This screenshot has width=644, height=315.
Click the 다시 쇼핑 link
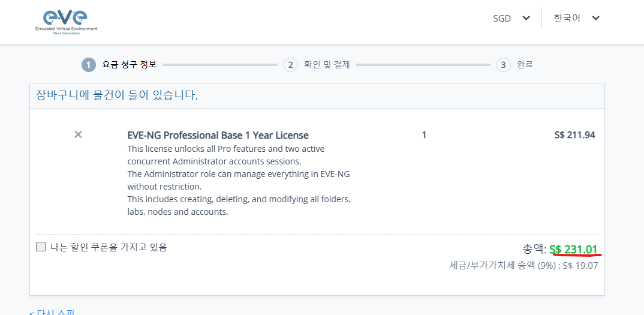[x=52, y=313]
